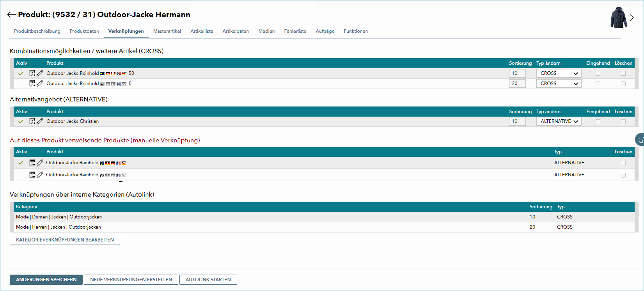Click Änderungen speichern button
This screenshot has height=291, width=644.
pos(46,280)
